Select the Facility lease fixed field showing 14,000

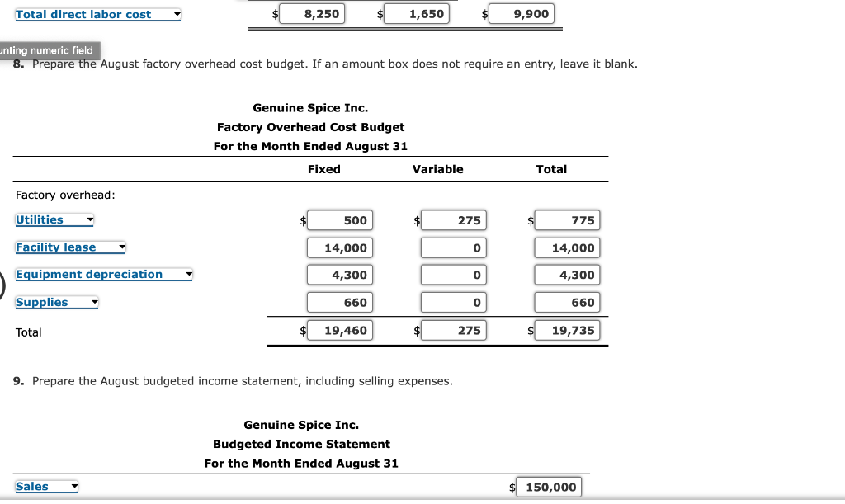click(x=340, y=247)
